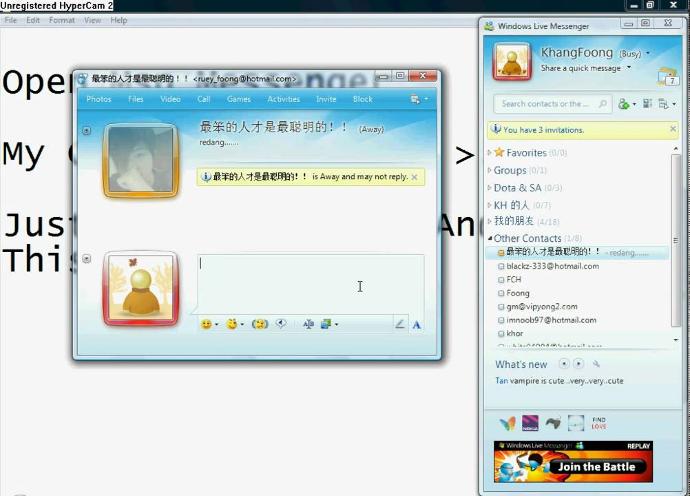Click the contact list layout icon

(x=647, y=103)
